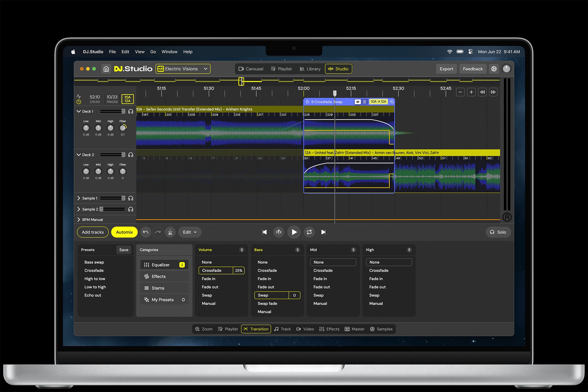Enable loop repeat playback

point(309,232)
